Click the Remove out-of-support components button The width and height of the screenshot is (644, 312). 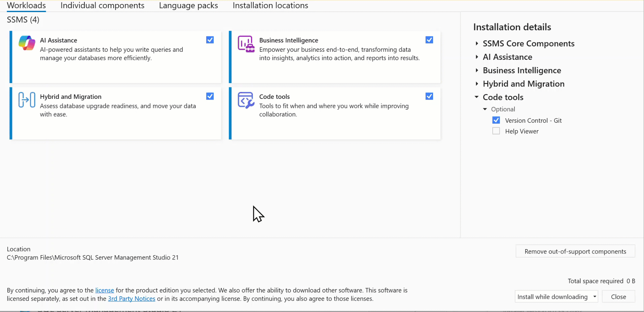(575, 251)
